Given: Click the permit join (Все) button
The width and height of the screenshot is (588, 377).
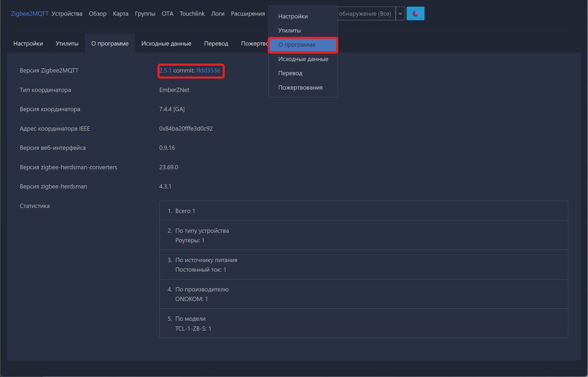Looking at the screenshot, I should click(x=365, y=14).
